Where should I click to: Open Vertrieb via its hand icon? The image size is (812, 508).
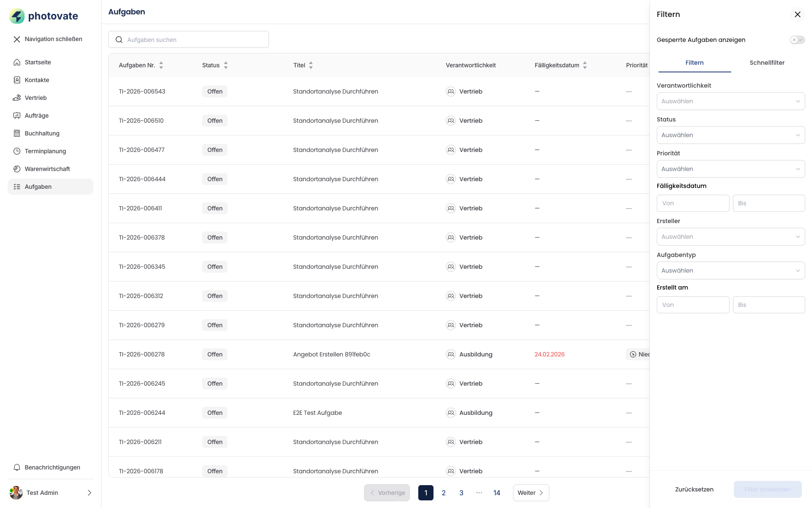pos(17,98)
